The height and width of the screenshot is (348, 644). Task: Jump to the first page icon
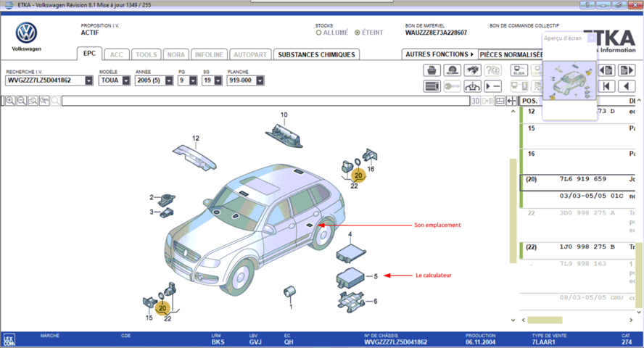pyautogui.click(x=606, y=86)
